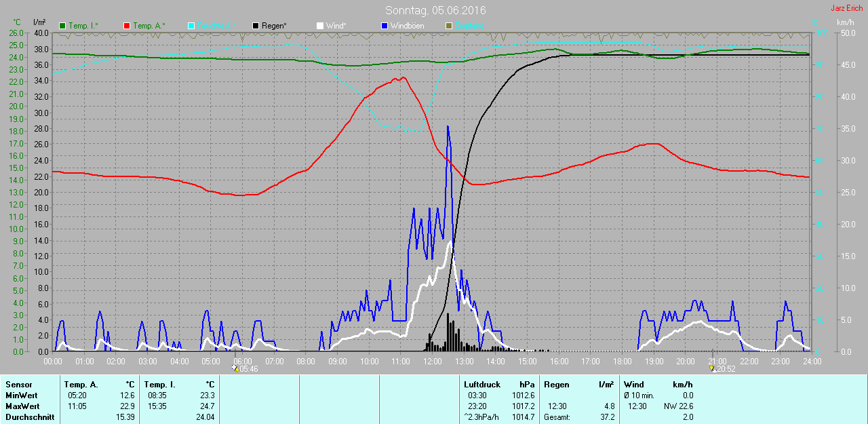This screenshot has width=868, height=424.
Task: Click the 12:00 time axis label
Action: pyautogui.click(x=433, y=362)
